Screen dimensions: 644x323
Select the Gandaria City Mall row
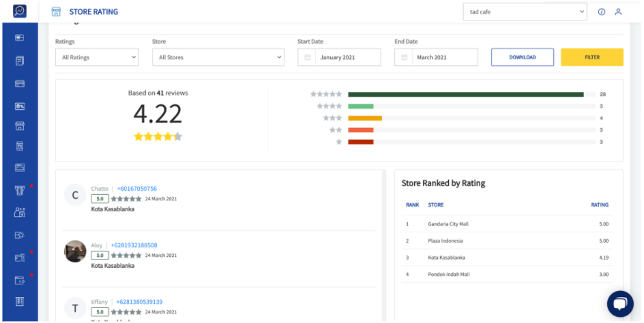(507, 224)
